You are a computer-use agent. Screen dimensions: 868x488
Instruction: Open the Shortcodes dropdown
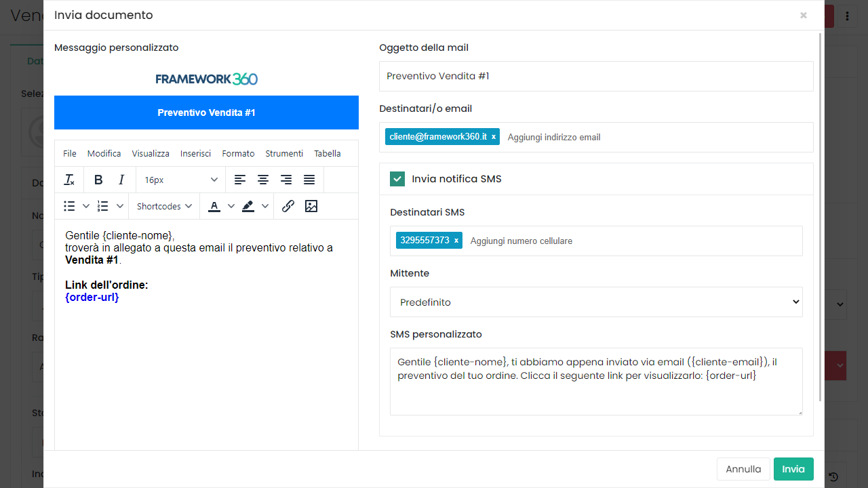[164, 206]
